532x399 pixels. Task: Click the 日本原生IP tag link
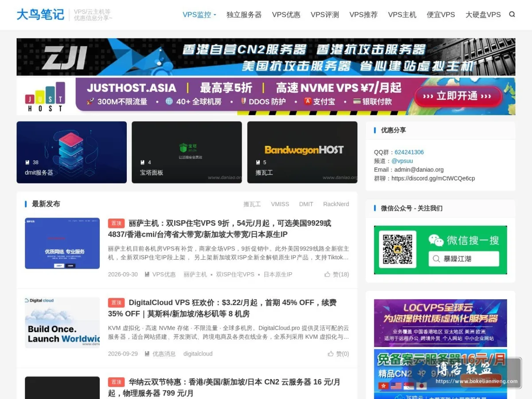[278, 274]
